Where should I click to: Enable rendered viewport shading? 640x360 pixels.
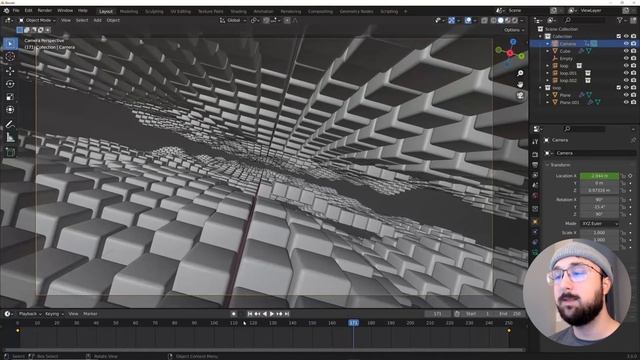point(515,20)
